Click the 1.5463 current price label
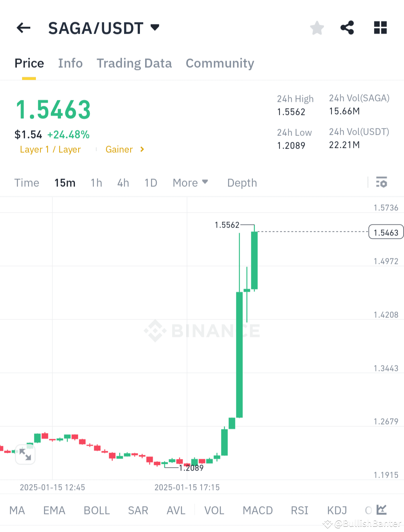The height and width of the screenshot is (532, 404). pyautogui.click(x=386, y=232)
